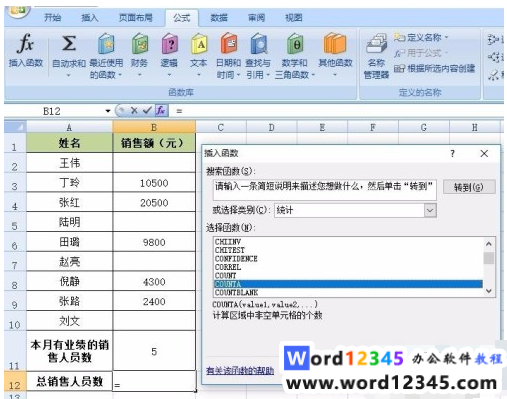Click cell B11 showing value 5
This screenshot has width=507, height=399.
[x=154, y=351]
